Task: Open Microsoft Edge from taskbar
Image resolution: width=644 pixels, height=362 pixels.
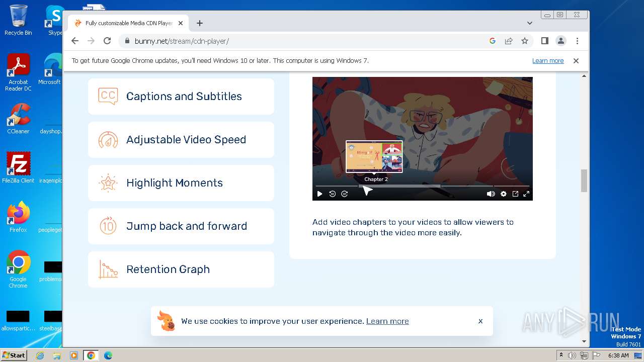Action: pos(108,355)
